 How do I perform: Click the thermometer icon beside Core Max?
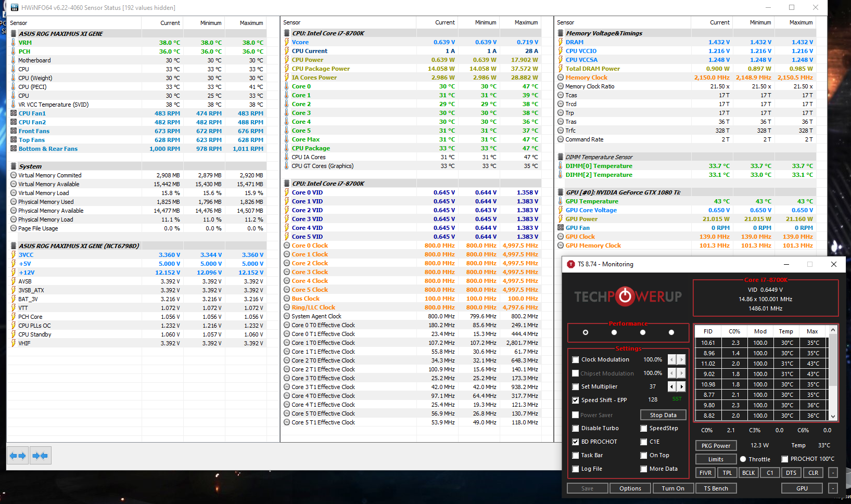coord(287,139)
